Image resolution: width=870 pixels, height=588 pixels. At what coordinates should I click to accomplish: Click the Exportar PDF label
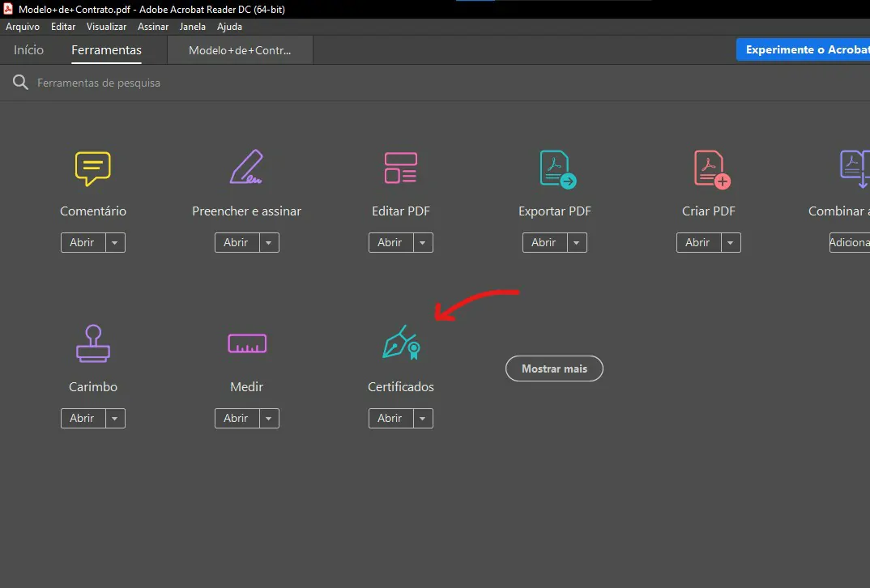(x=555, y=211)
